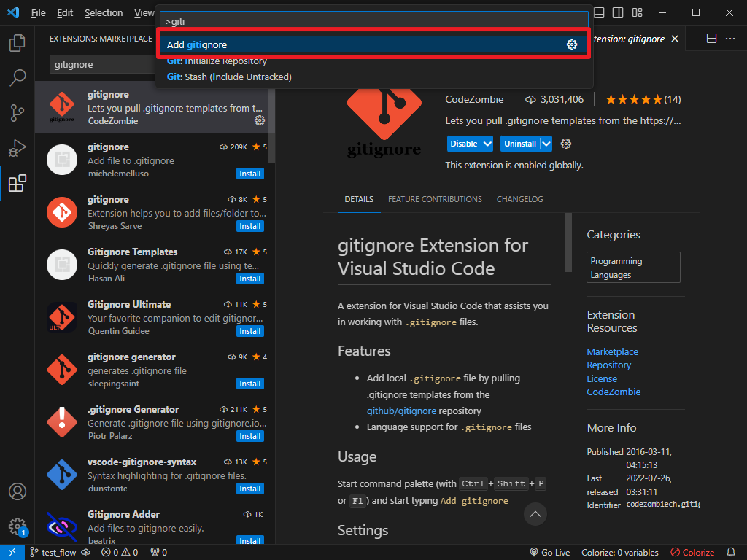Click the 3,031,406 install count

554,99
